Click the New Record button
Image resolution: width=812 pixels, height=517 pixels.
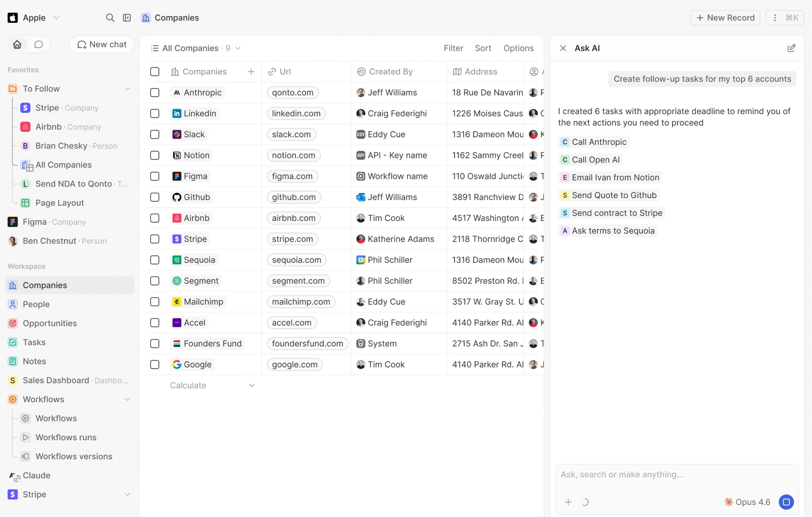(x=725, y=17)
